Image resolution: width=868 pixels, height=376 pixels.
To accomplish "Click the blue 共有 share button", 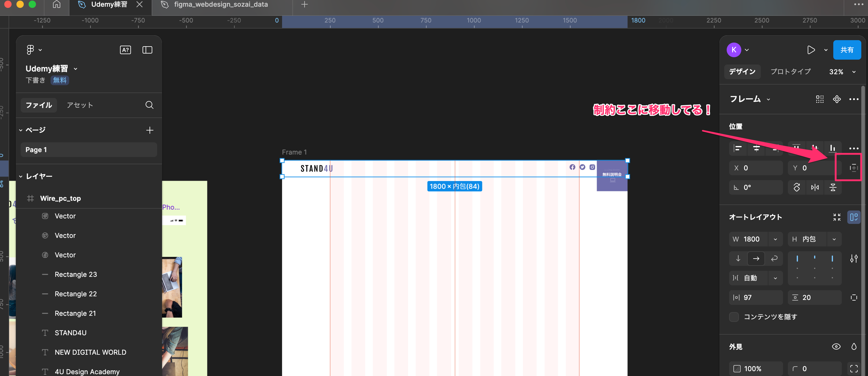I will (847, 50).
